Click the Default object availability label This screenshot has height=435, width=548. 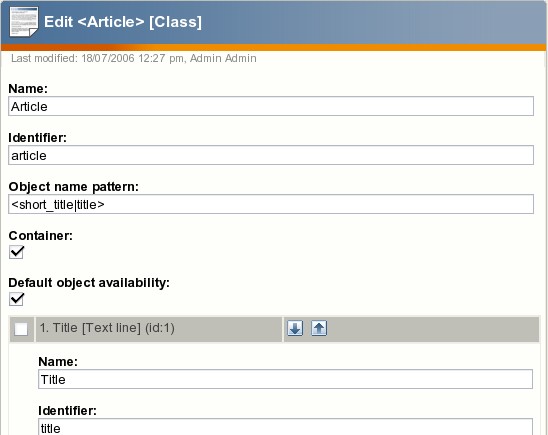coord(89,283)
